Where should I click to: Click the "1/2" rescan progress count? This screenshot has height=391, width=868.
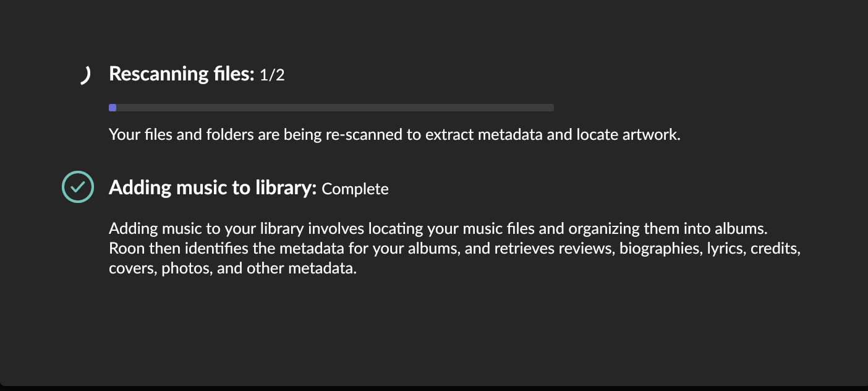click(272, 75)
